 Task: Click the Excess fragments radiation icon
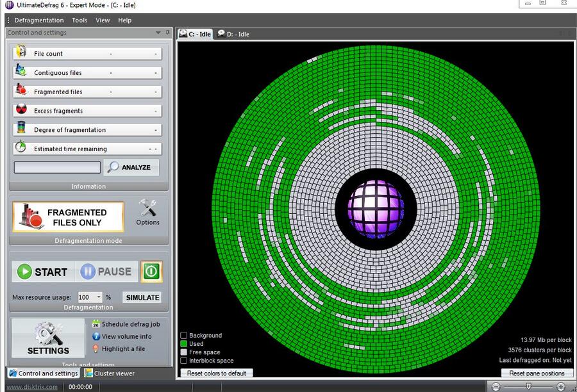[21, 109]
